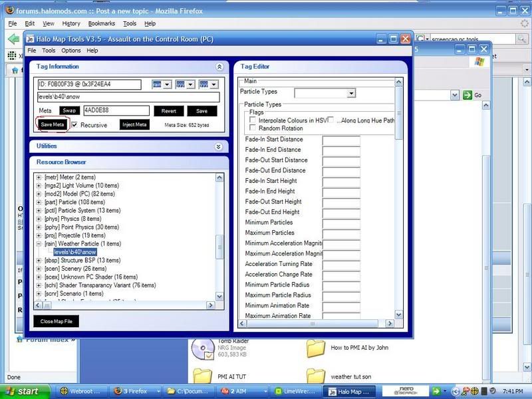Viewport: 532px width, 399px height.
Task: Click Tag Editor vertical scrollbar thumb
Action: coord(398,112)
